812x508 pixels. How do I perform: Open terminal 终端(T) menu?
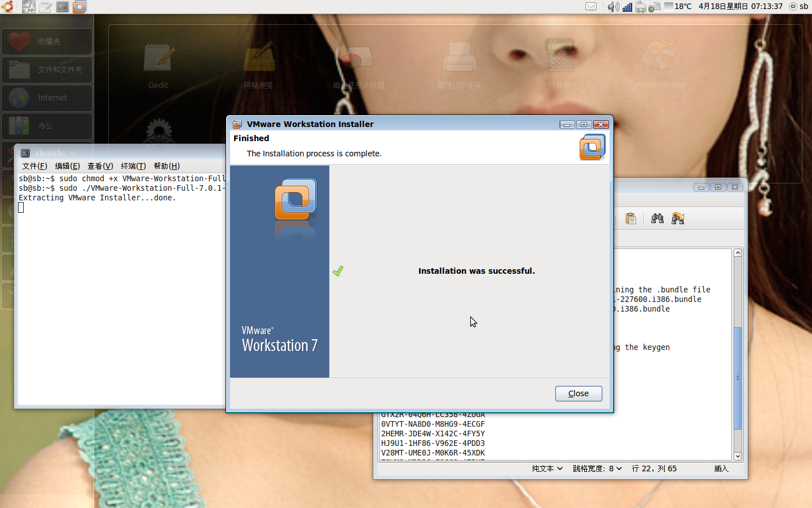coord(133,166)
